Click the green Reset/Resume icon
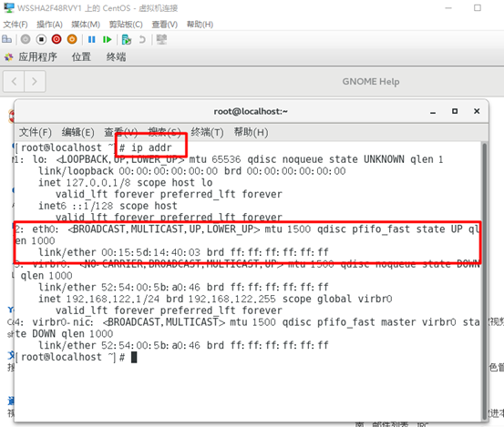The width and height of the screenshot is (504, 427). 107,39
